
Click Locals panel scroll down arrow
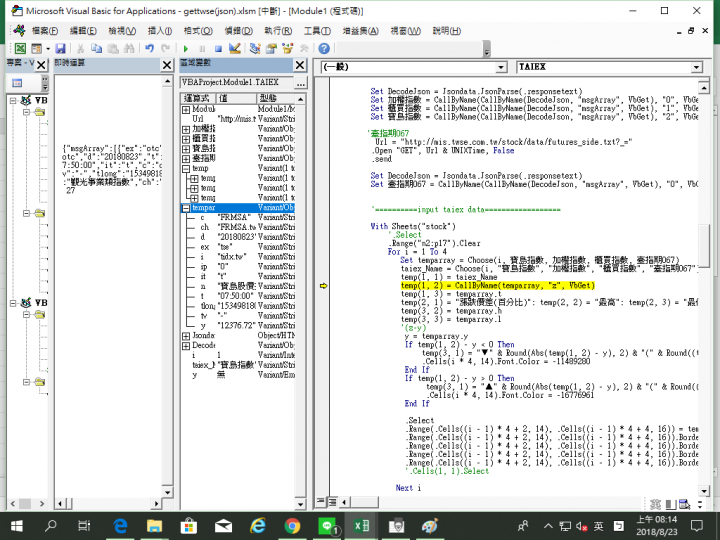(x=301, y=505)
